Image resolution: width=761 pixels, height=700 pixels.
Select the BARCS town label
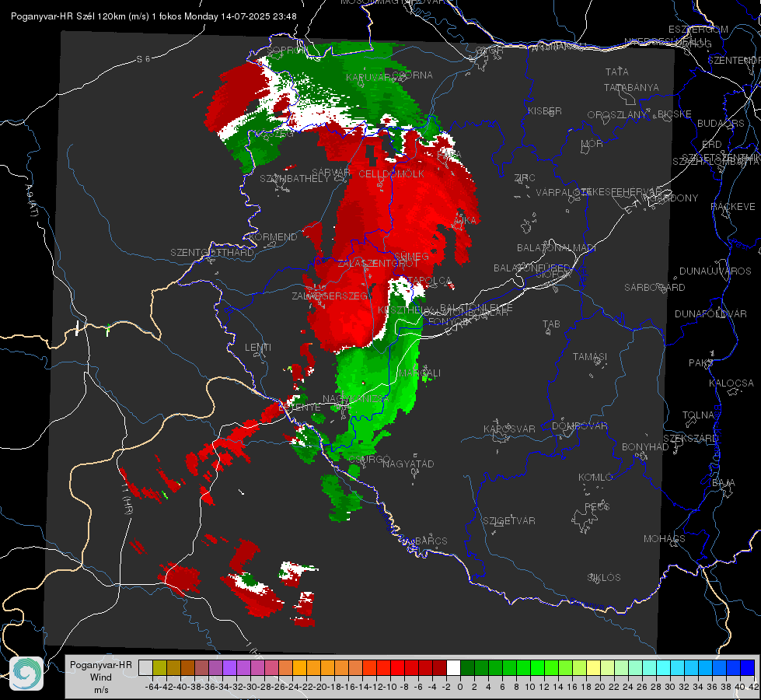[431, 541]
